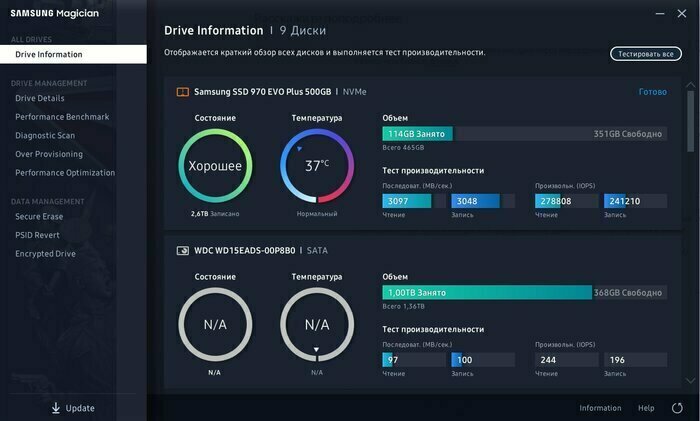Select PSID Revert item
The height and width of the screenshot is (421, 700).
coord(38,235)
